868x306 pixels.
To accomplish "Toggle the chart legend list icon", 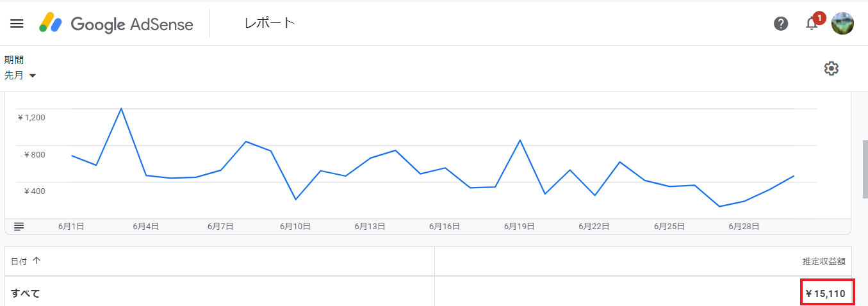I will click(x=19, y=226).
